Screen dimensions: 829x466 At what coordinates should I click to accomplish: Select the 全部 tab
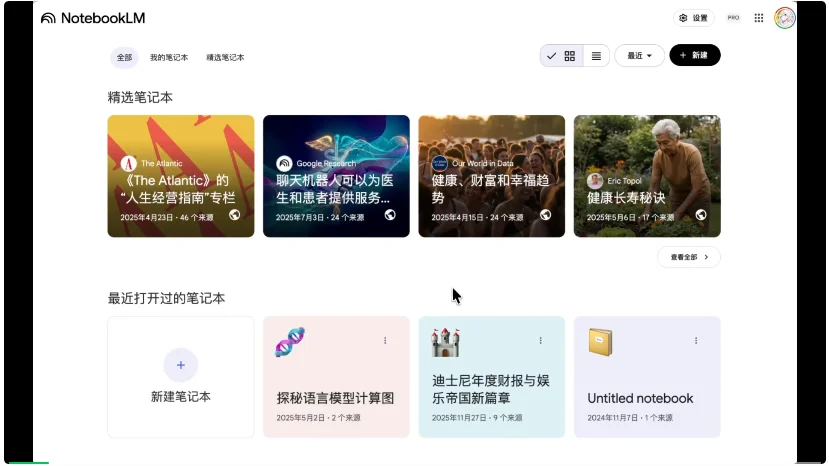[124, 58]
